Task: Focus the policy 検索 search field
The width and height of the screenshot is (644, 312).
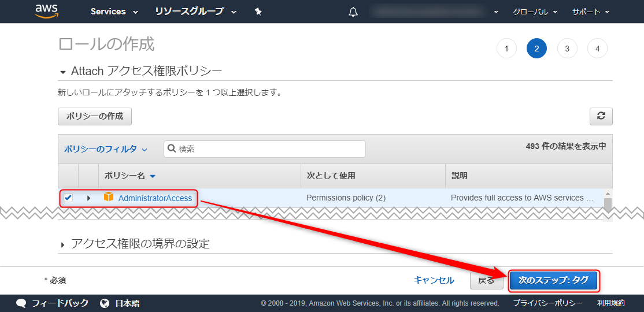Action: 265,149
